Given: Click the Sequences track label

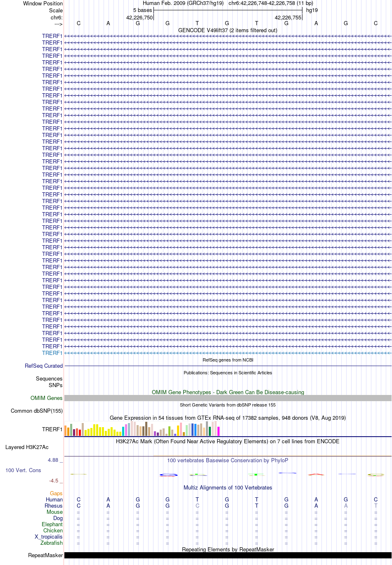Looking at the screenshot, I should (x=49, y=378).
